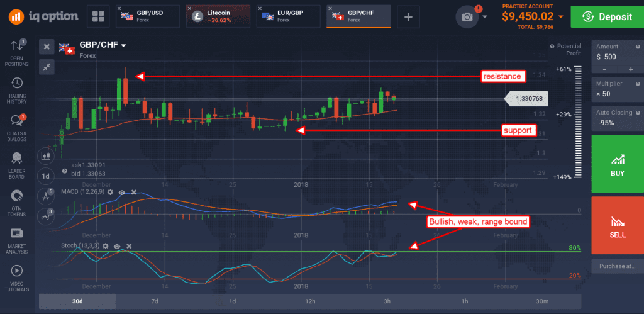Open the asset grid layout icon
The width and height of the screenshot is (644, 314).
98,16
